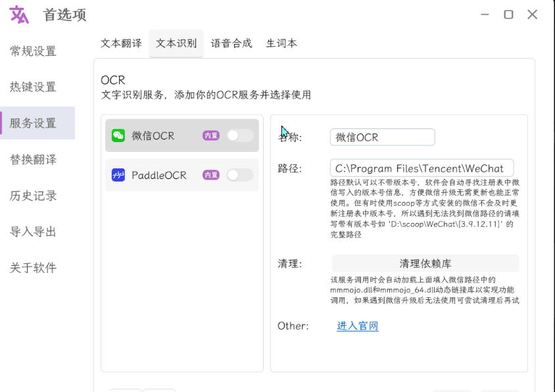Click the 路径: label
This screenshot has height=392, width=555.
289,168
